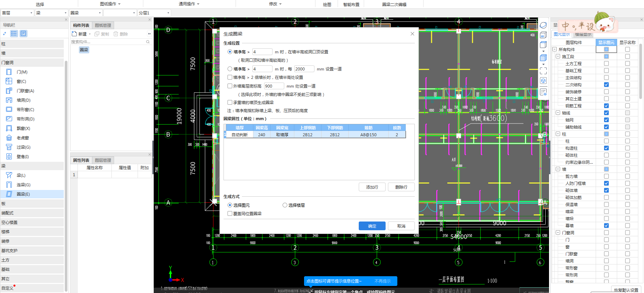Click 恢复默认设置 button
The image size is (644, 293).
[626, 290]
